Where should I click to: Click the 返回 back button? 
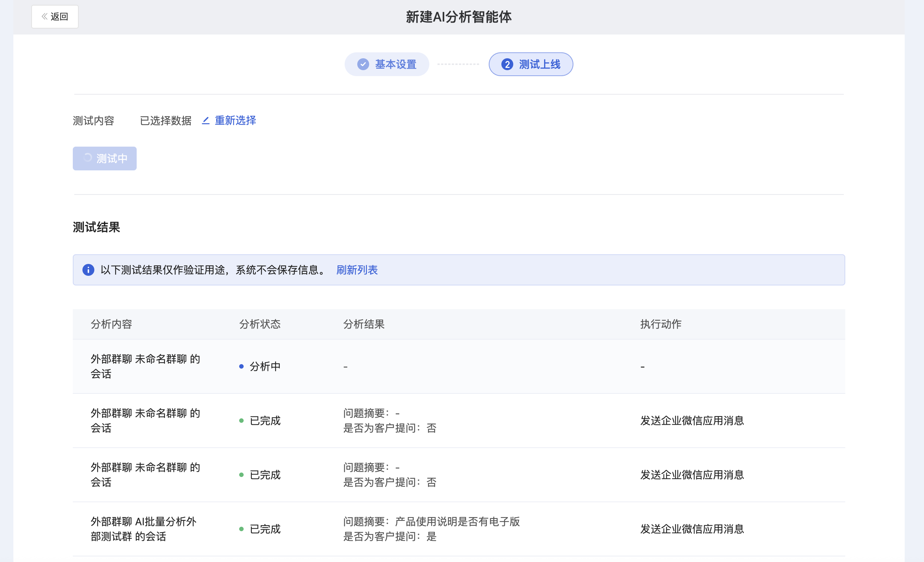click(x=55, y=16)
